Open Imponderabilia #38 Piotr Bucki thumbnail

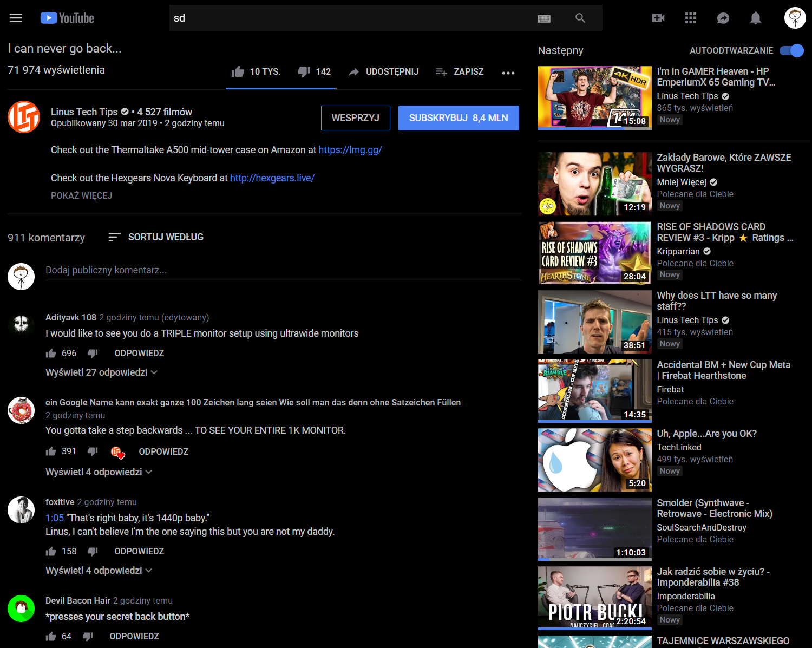click(x=595, y=598)
